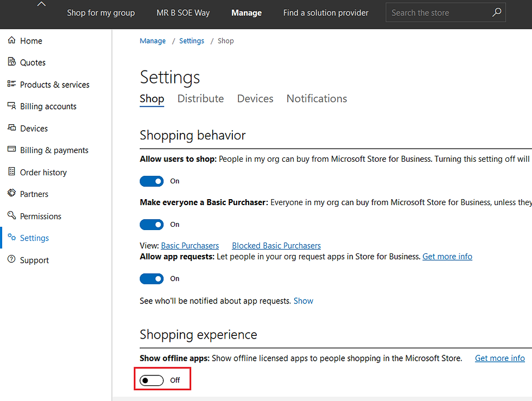The width and height of the screenshot is (532, 401).
Task: Click the Billing accounts icon
Action: pos(12,106)
